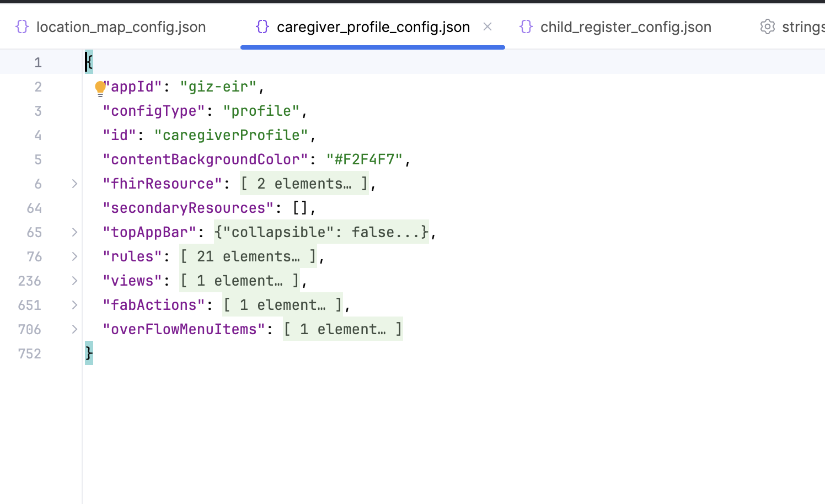The width and height of the screenshot is (825, 504).
Task: Click line number 1 in the gutter
Action: coord(37,62)
